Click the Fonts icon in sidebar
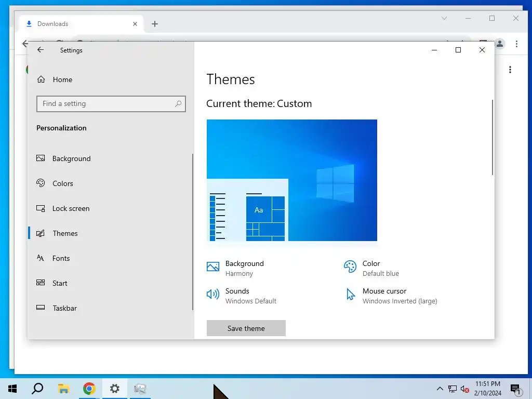This screenshot has height=399, width=532. pos(41,258)
